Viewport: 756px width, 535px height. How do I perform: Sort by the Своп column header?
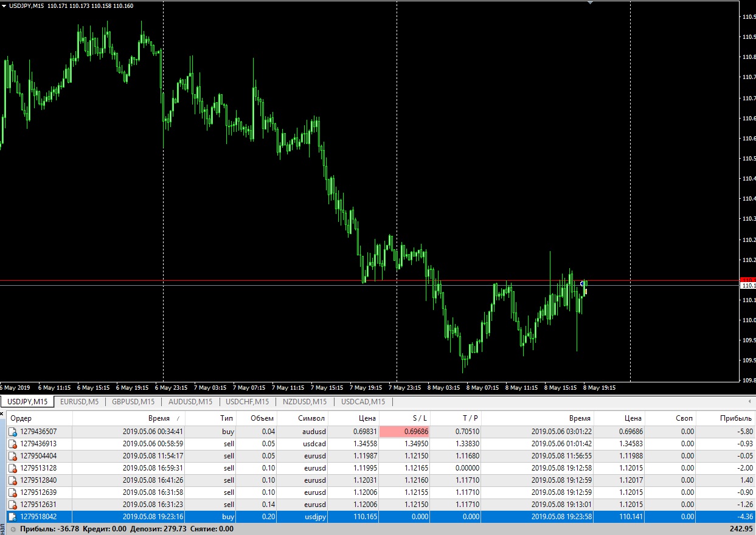pos(670,418)
